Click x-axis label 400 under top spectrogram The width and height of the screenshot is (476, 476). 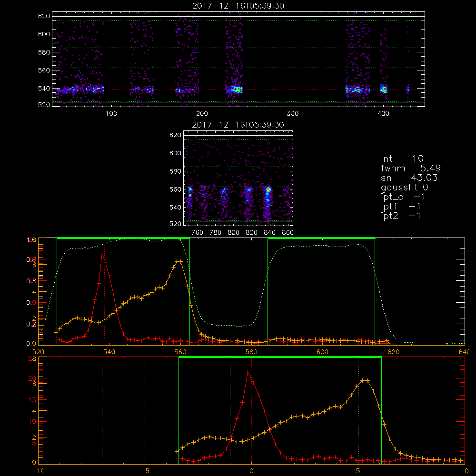point(383,114)
